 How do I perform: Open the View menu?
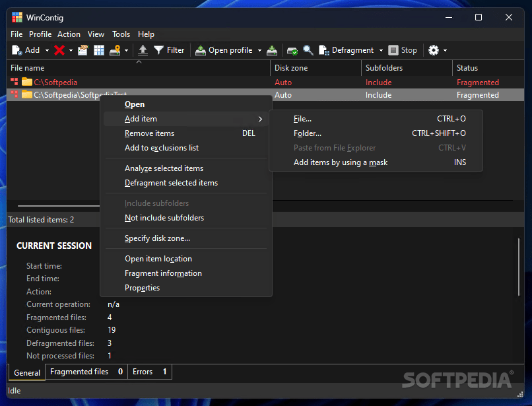click(x=96, y=34)
